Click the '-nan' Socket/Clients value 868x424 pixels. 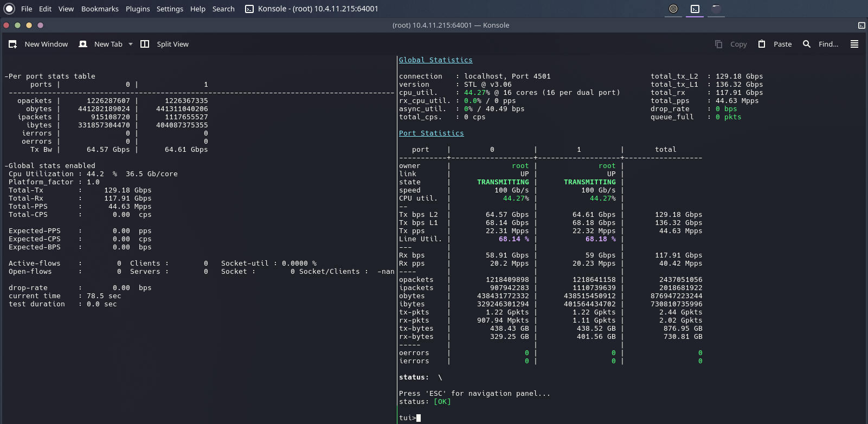386,272
